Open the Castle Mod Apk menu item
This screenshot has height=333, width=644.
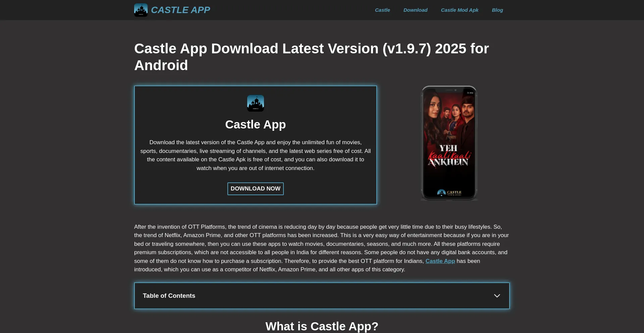(460, 10)
